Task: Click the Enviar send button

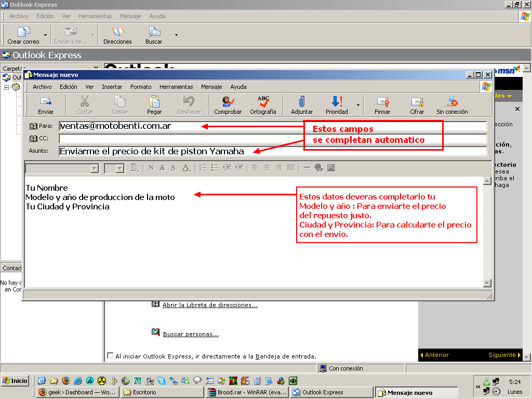Action: click(46, 105)
